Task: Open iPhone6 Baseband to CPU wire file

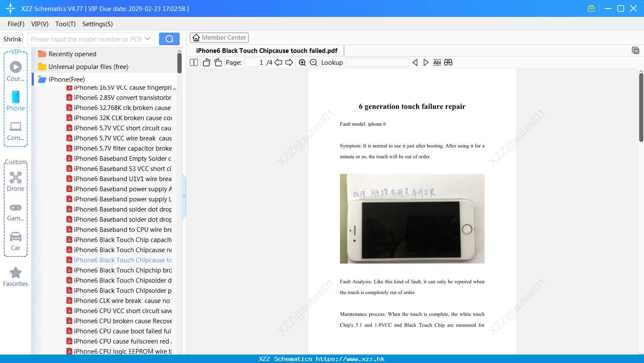Action: (119, 230)
